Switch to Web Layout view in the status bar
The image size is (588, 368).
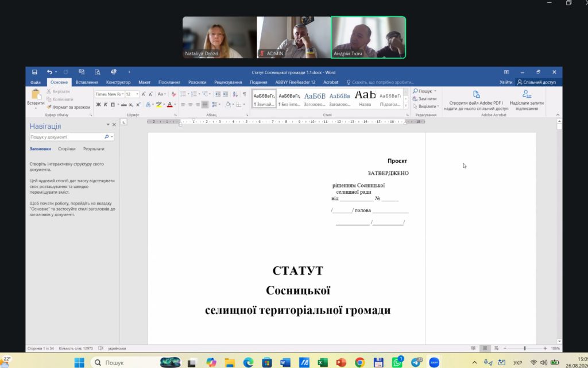(x=497, y=348)
